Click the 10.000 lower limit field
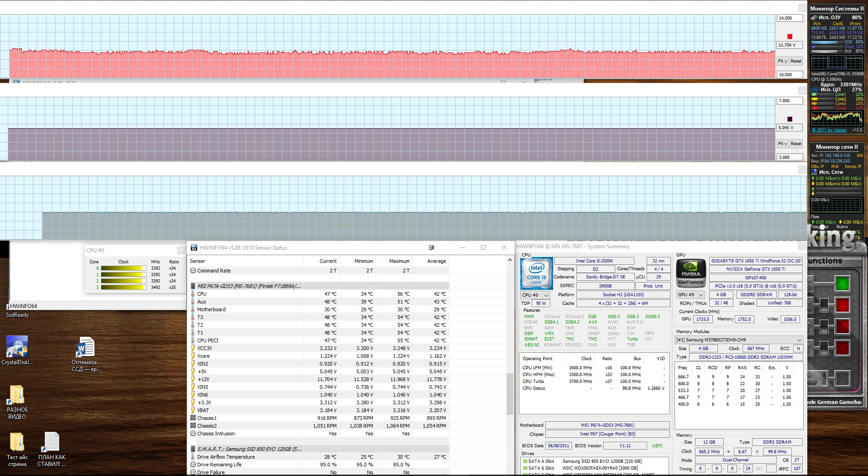This screenshot has width=868, height=476. coord(790,75)
